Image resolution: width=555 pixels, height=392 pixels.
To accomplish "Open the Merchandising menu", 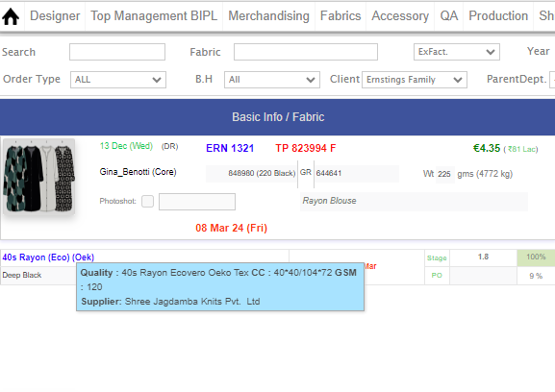I will point(268,16).
